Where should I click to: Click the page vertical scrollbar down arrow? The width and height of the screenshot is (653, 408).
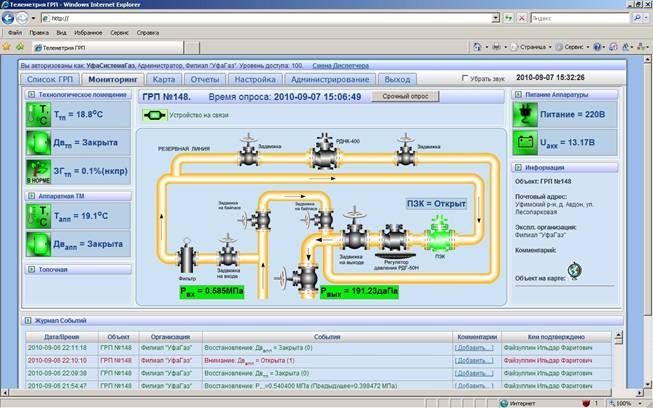648,384
